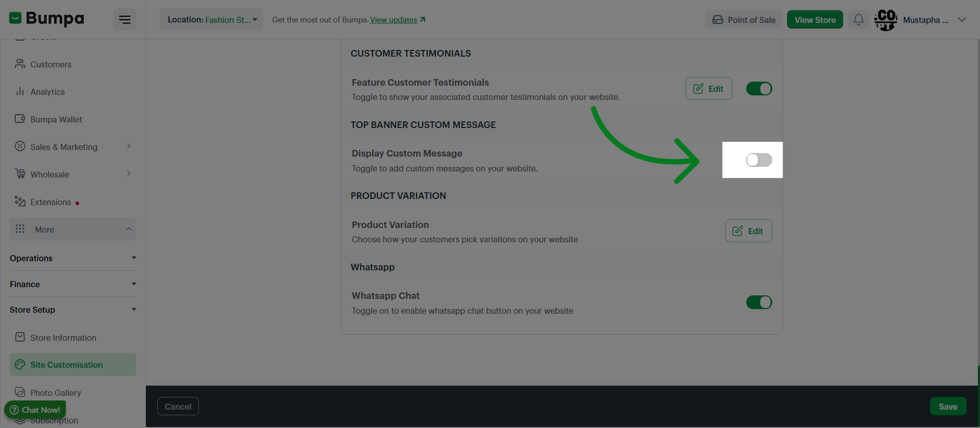
Task: Click the Point of Sale printer icon
Action: (718, 20)
